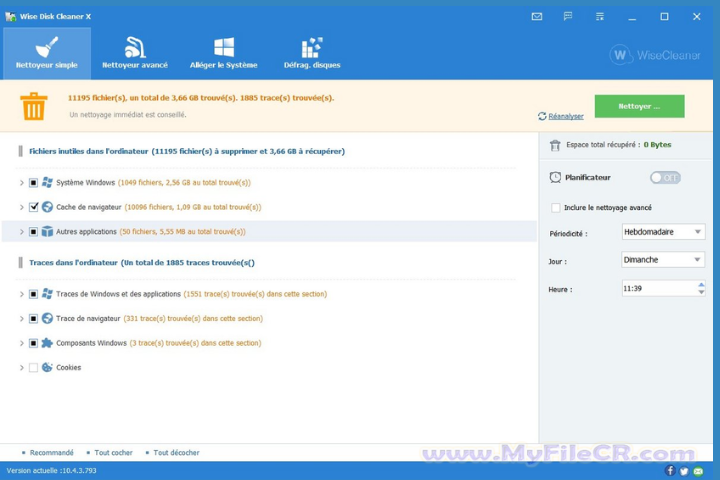The image size is (720, 480).
Task: Click the 0 Bytes recovered value
Action: 657,145
